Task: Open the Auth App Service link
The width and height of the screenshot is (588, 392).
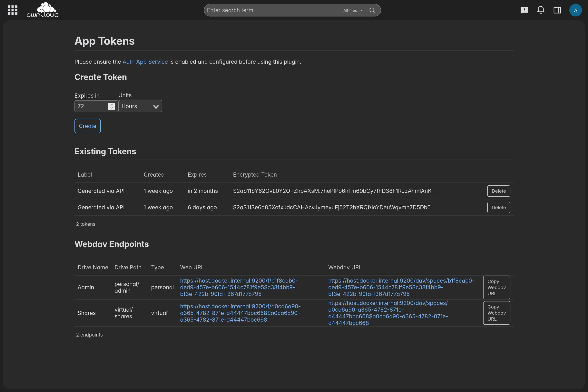Action: coord(145,62)
